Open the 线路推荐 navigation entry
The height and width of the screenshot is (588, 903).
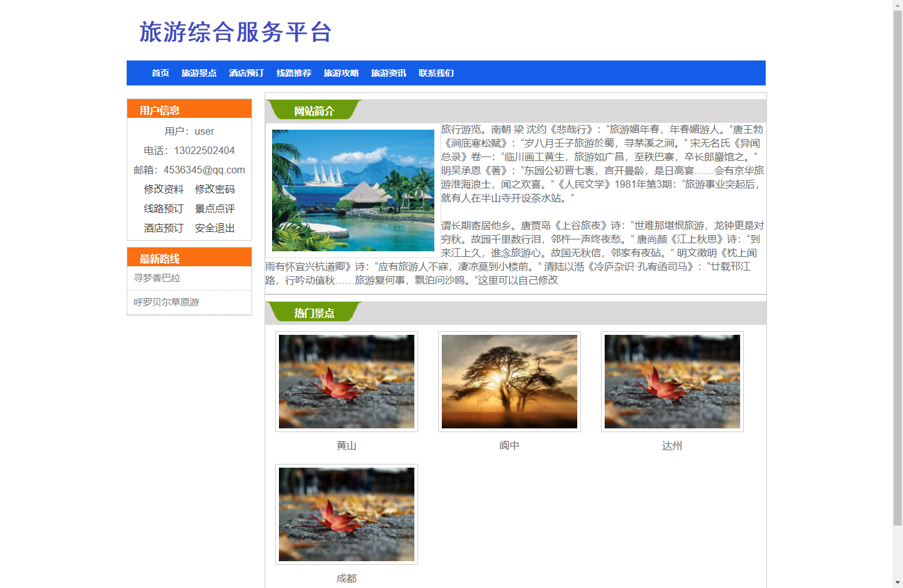point(294,73)
